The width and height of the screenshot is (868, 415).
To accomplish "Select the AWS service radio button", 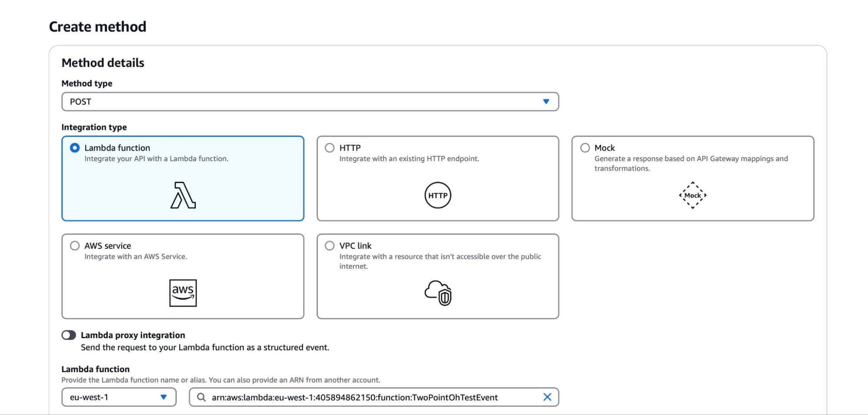I will pos(75,246).
